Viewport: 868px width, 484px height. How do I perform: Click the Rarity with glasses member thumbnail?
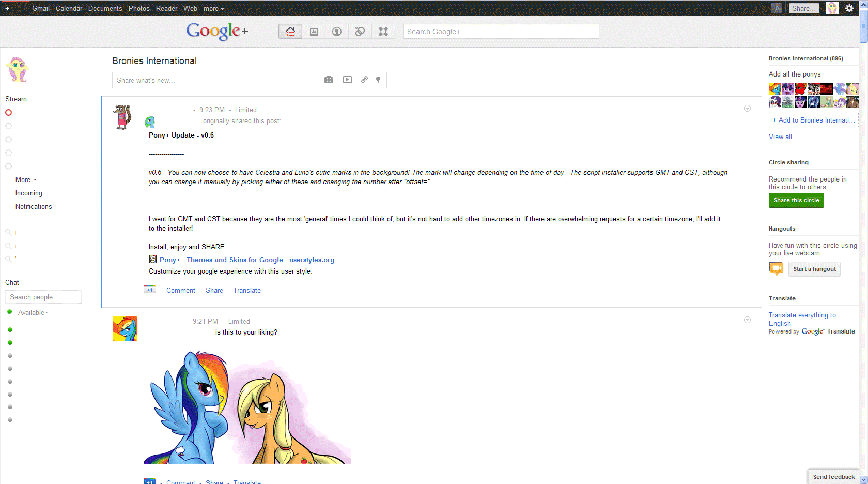pos(775,102)
